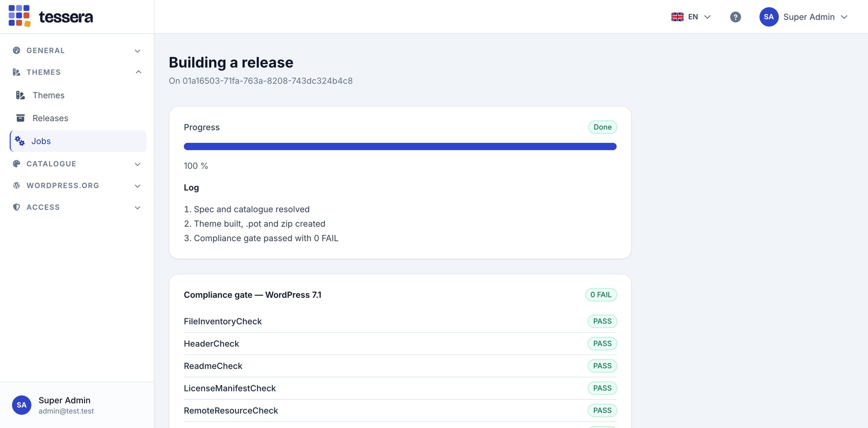Click the WordPress.org logo icon
The height and width of the screenshot is (428, 868).
click(x=17, y=185)
